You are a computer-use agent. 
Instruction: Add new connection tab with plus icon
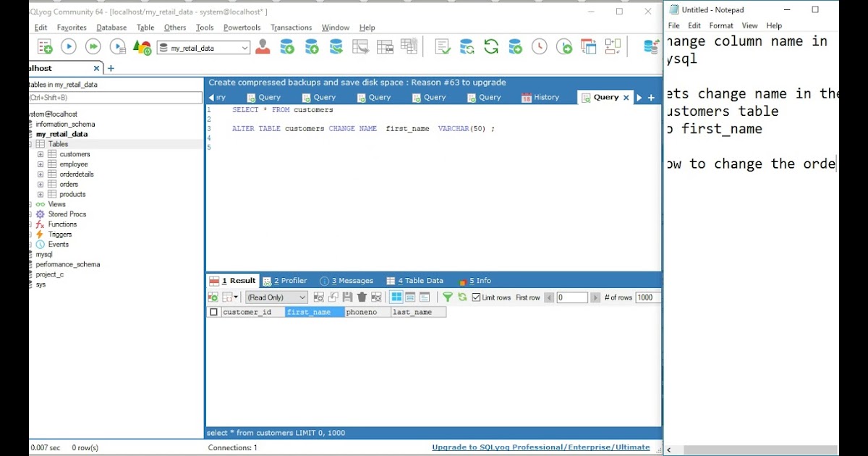click(111, 68)
